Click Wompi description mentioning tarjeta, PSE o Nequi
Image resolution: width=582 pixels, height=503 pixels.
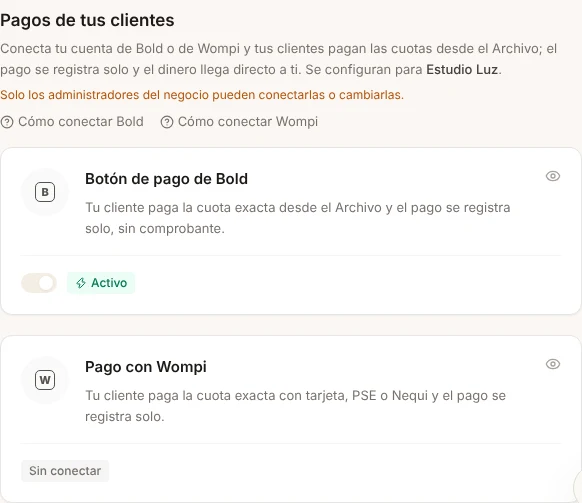pos(295,406)
